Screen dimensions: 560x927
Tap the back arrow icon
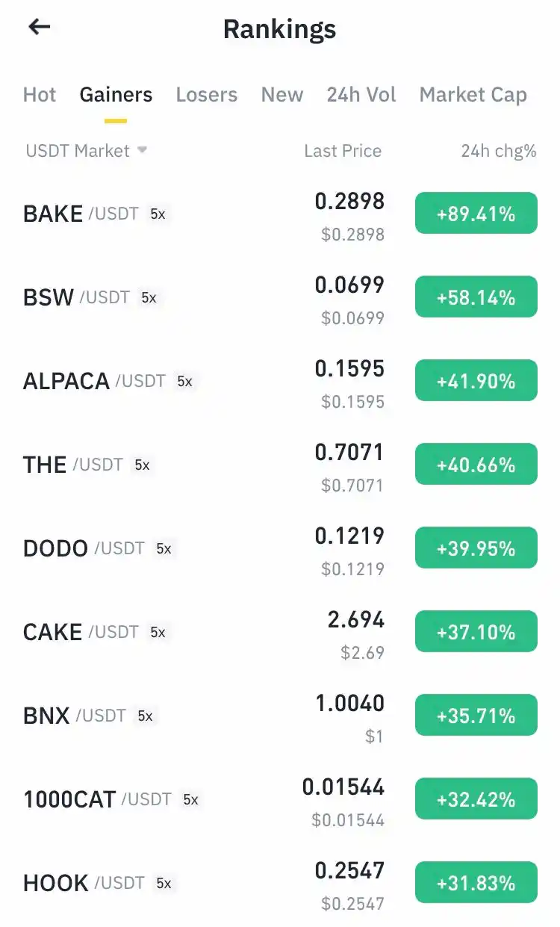coord(39,28)
